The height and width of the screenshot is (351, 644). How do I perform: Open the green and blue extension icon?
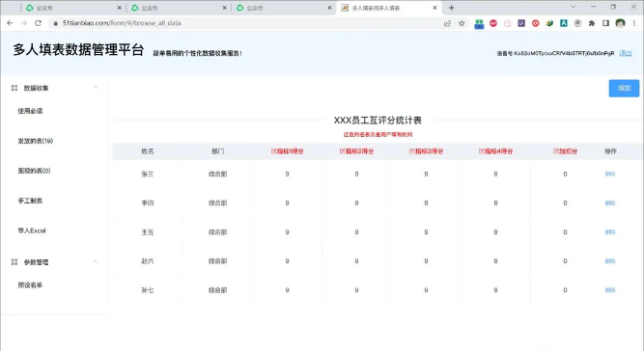(x=479, y=24)
